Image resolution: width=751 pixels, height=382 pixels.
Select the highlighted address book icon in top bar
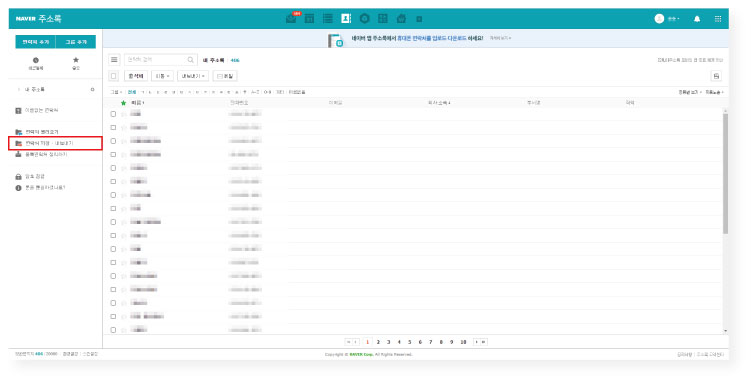pyautogui.click(x=346, y=18)
